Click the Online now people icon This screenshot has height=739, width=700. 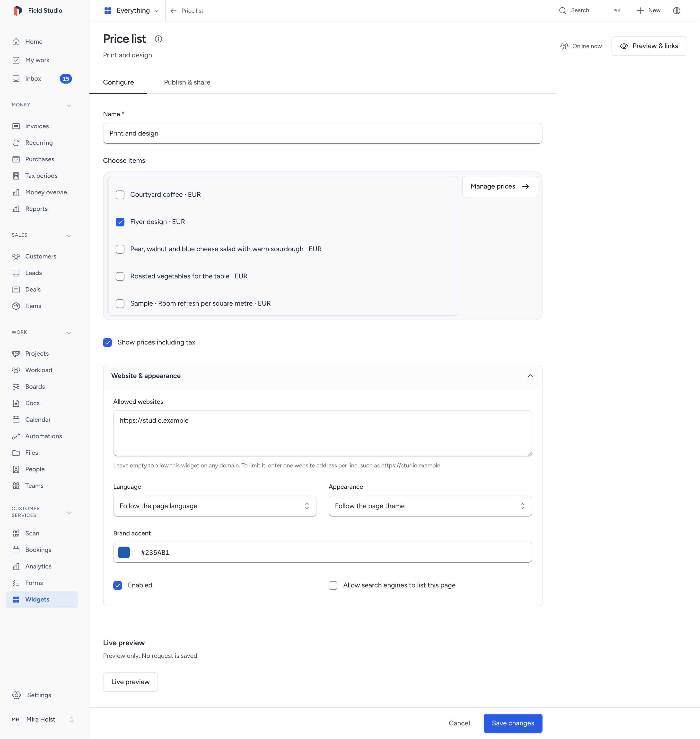[x=564, y=46]
